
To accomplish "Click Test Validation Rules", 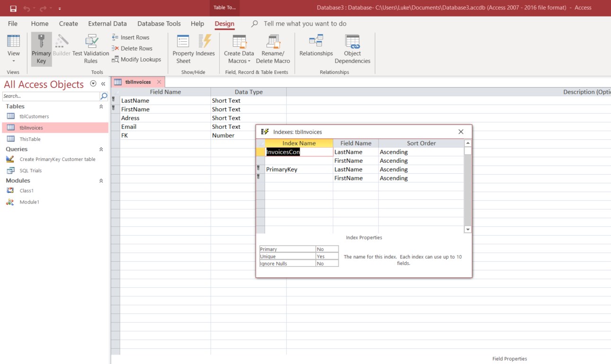I will [91, 50].
